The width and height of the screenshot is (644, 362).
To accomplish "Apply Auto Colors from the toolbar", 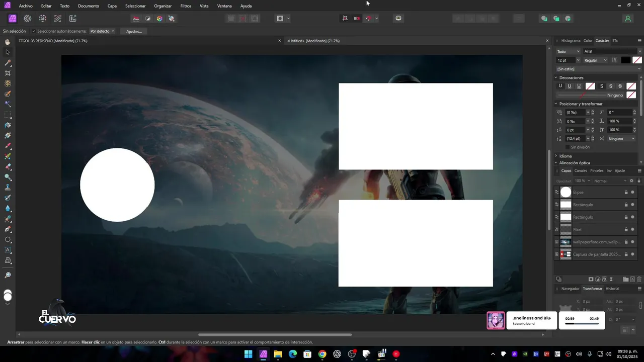I will (x=159, y=19).
